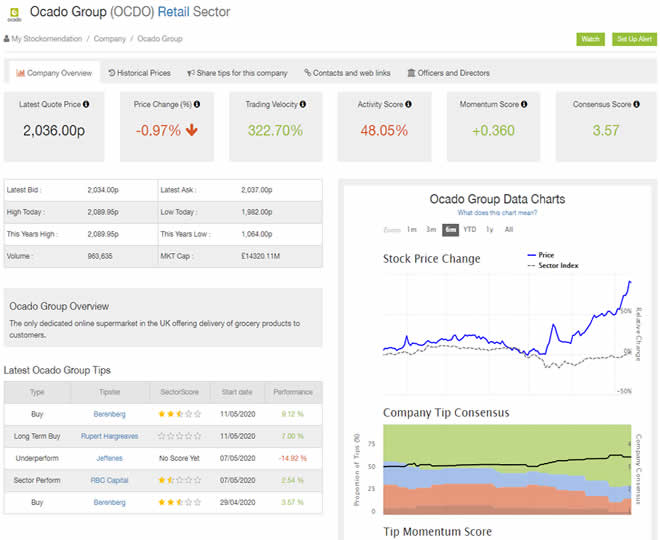Select the 1m chart zoom range
This screenshot has height=540, width=660.
pos(411,230)
